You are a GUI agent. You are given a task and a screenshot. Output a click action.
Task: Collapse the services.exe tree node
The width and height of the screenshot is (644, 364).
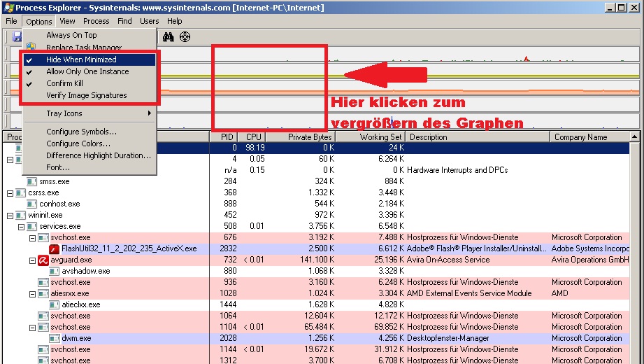coord(22,227)
